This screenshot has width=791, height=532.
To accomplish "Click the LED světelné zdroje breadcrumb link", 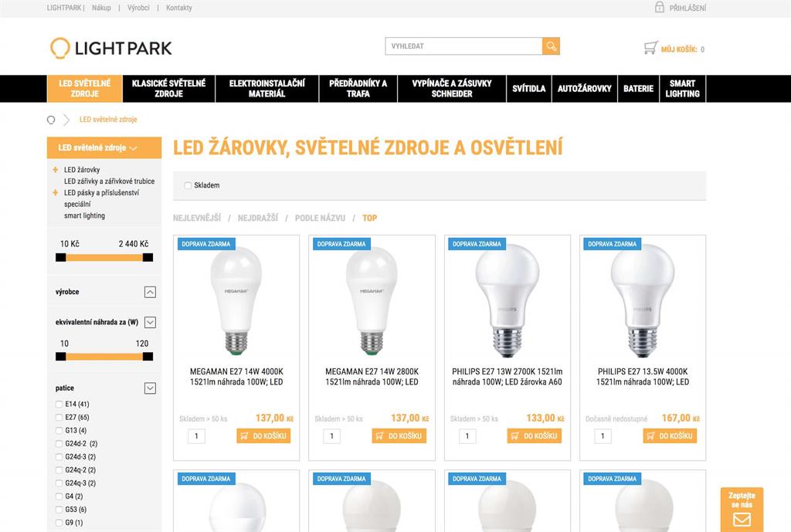I will (108, 120).
